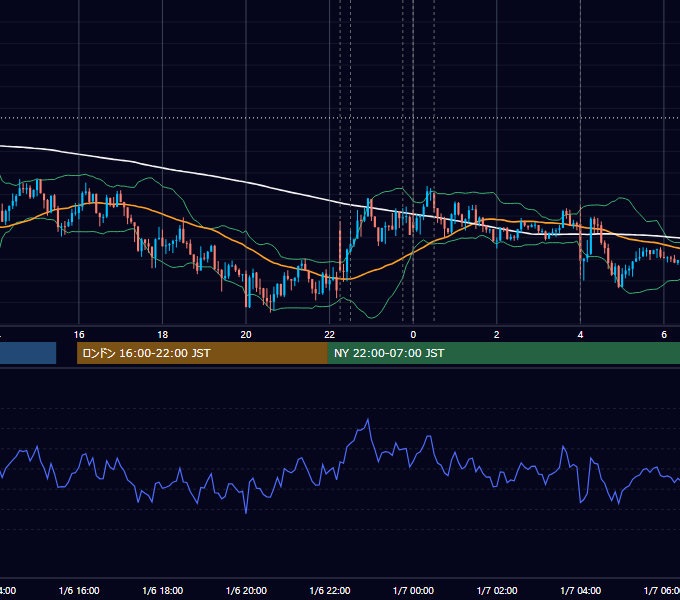The width and height of the screenshot is (680, 600).
Task: Click the upper axis hour label 0
Action: coord(413,335)
